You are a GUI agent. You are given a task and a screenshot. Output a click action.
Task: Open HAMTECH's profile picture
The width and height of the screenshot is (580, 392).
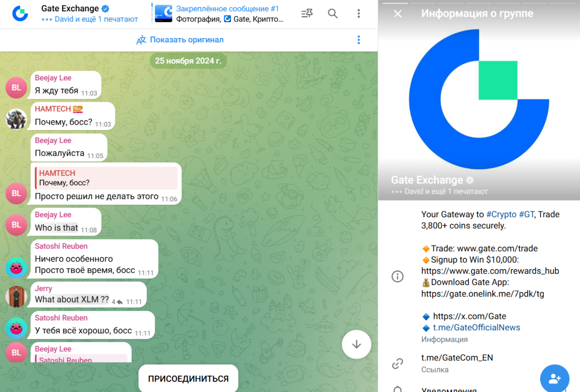click(16, 119)
